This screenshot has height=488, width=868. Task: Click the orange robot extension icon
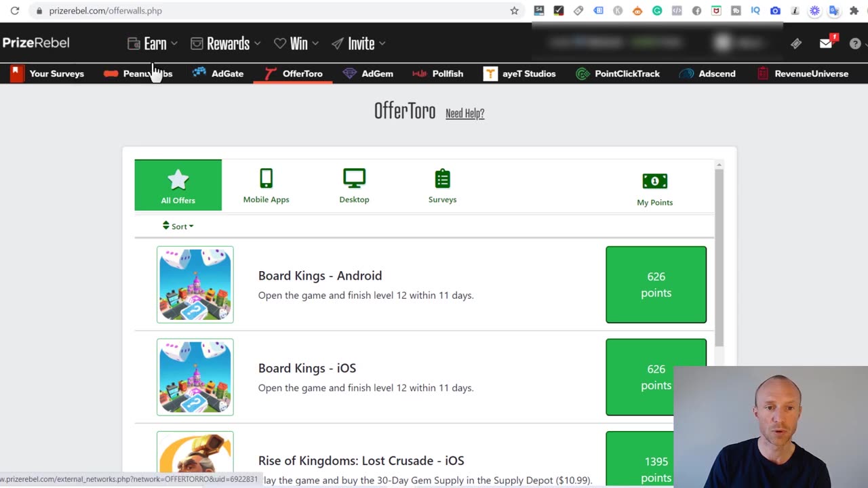[x=637, y=11]
